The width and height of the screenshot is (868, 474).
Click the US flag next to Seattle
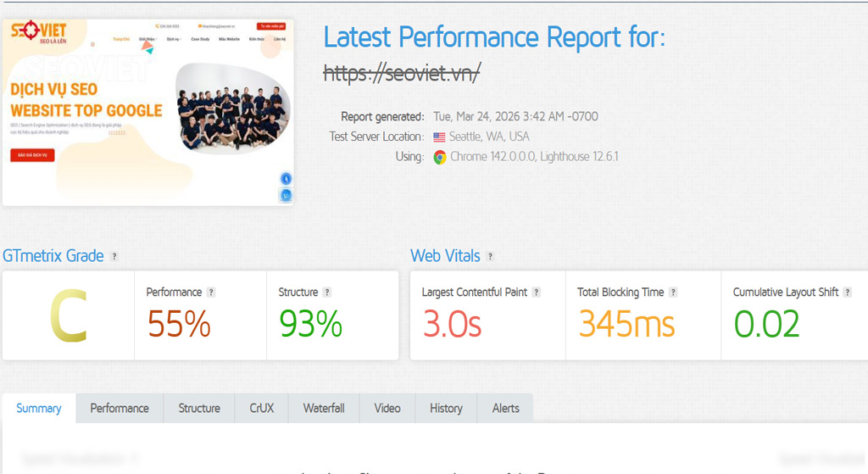coord(439,137)
